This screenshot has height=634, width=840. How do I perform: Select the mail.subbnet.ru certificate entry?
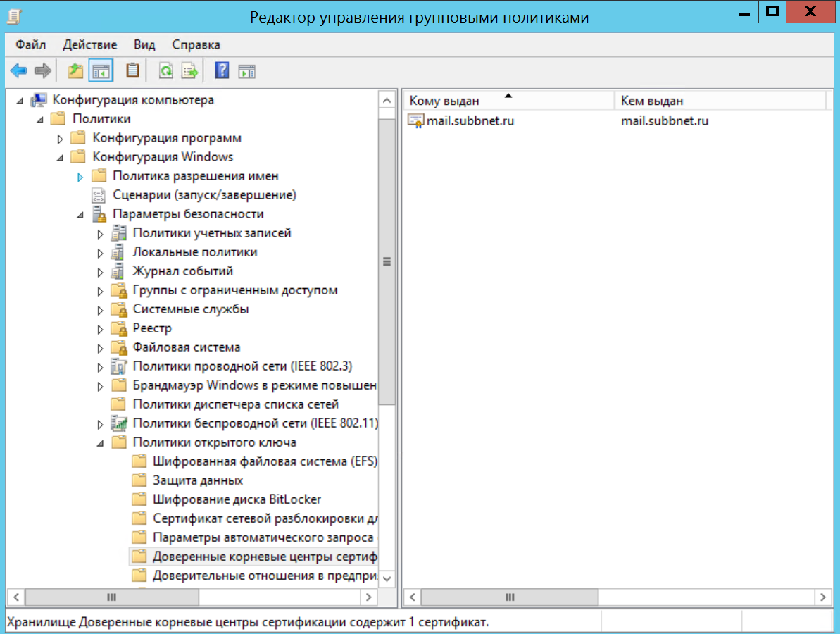470,120
